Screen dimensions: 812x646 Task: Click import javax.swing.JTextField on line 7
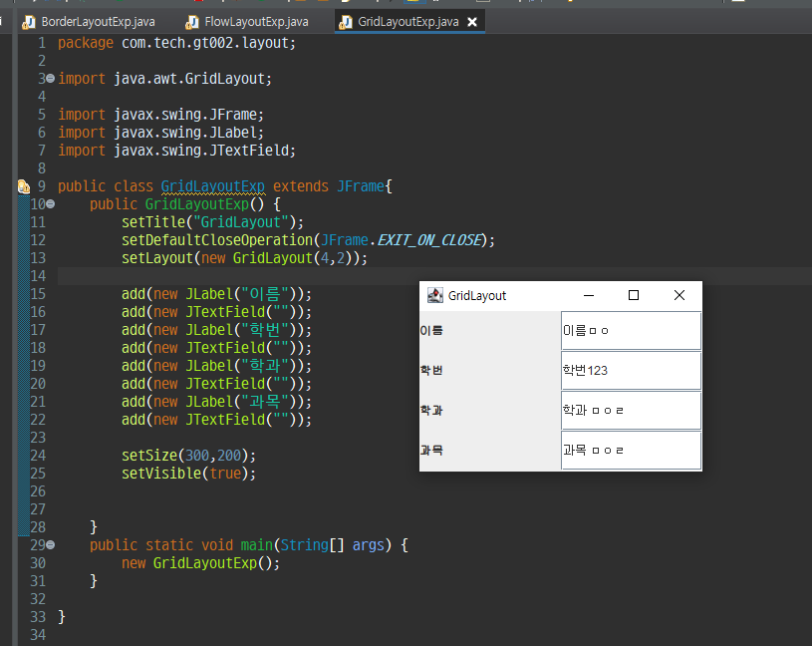(176, 151)
